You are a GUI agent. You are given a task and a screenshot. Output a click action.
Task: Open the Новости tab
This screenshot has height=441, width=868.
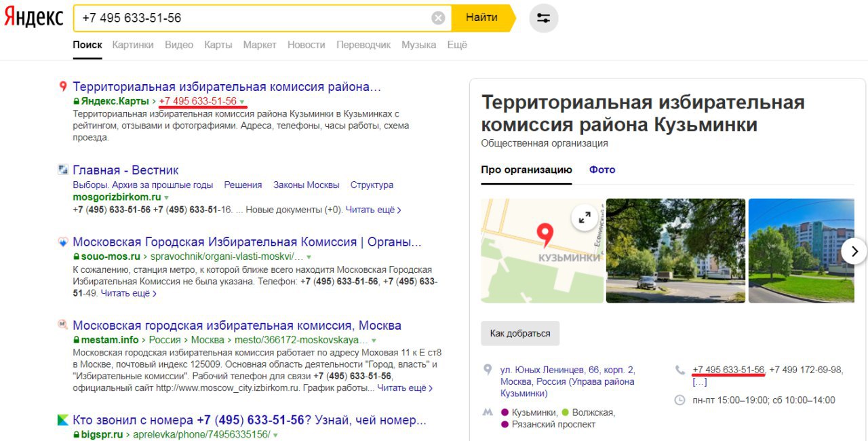click(307, 45)
